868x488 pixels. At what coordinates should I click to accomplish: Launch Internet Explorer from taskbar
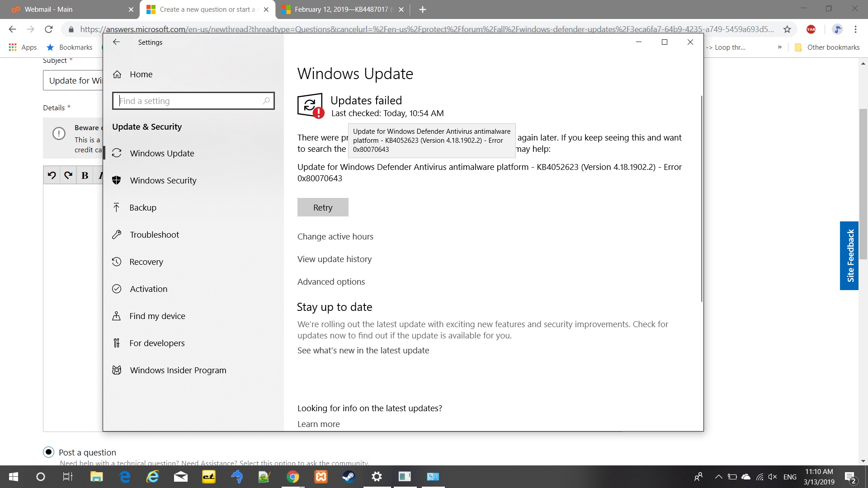[153, 477]
